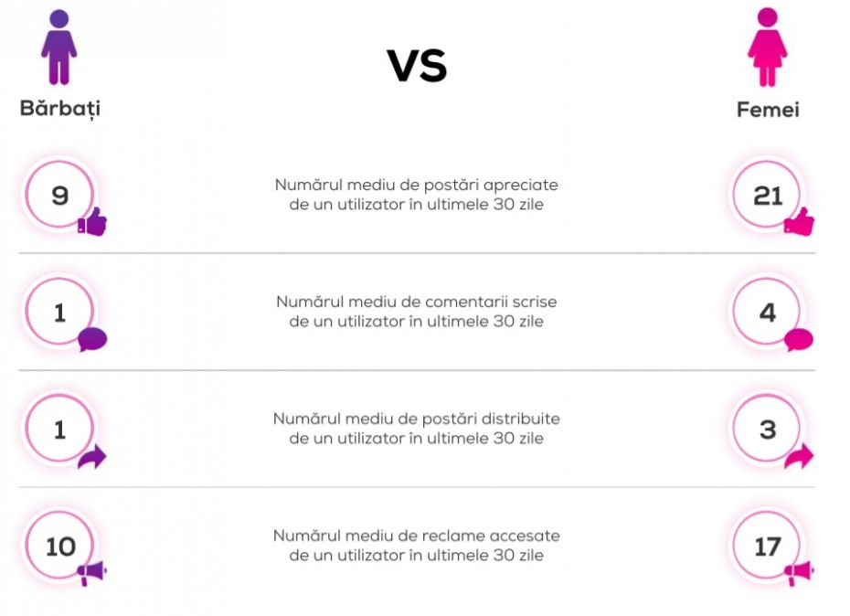Click the Femei label

[768, 110]
